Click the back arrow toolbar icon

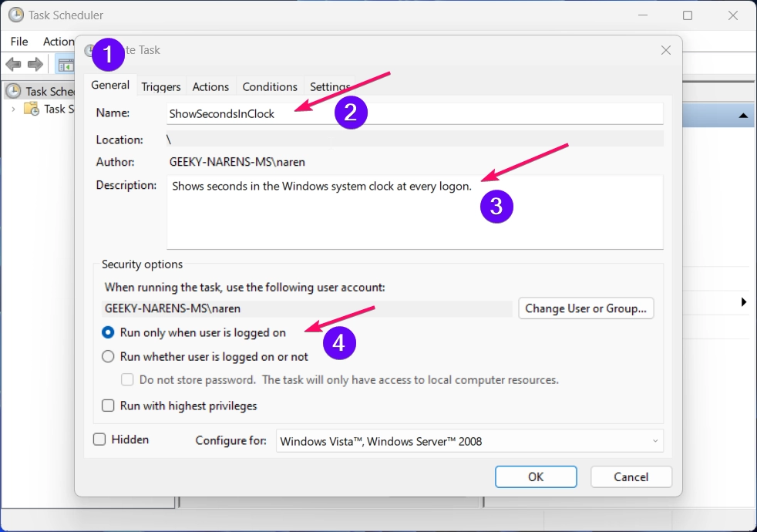pyautogui.click(x=13, y=64)
